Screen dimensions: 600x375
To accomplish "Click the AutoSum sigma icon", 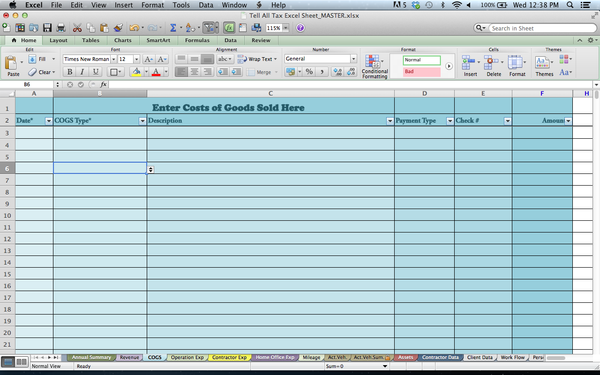I will (x=173, y=28).
